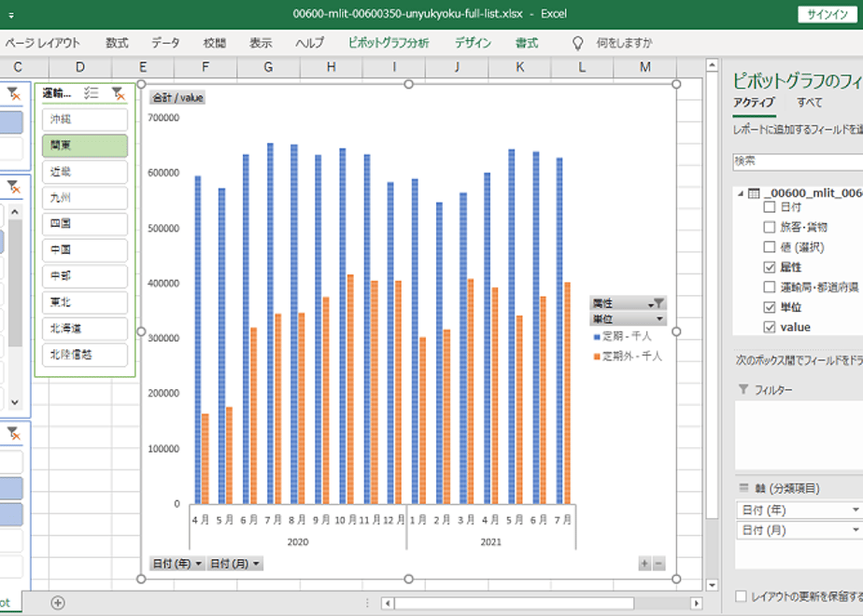Enable レイアウトの更新を保留する checkbox
This screenshot has height=616, width=863.
(x=742, y=596)
